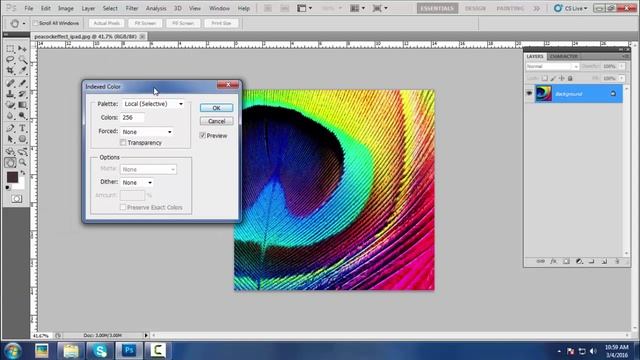
Task: Select the Type tool
Action: [x=22, y=128]
